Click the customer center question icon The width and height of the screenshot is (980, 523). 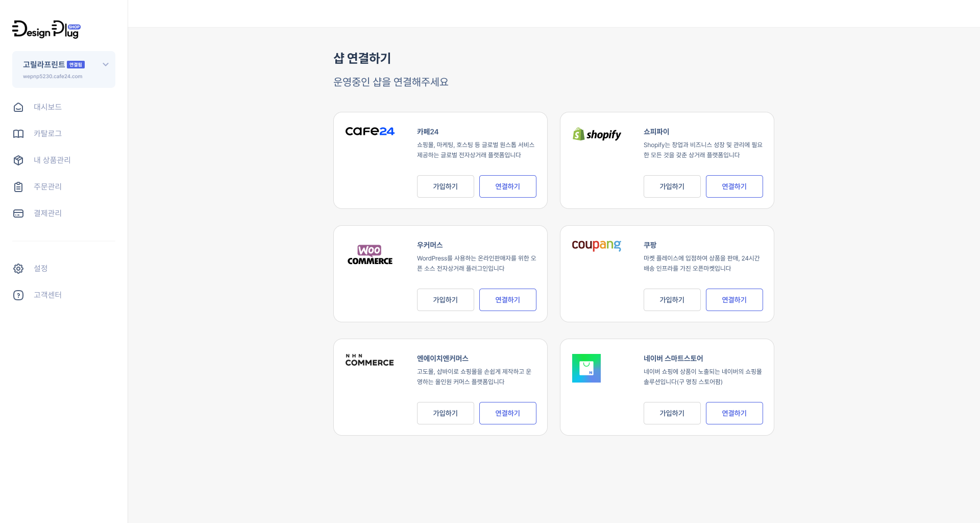[18, 295]
